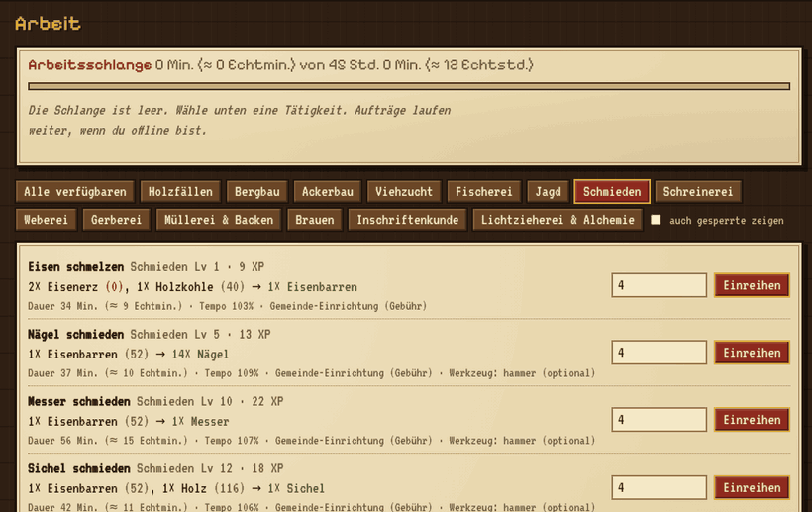812x512 pixels.
Task: Click the active Schmieden tab
Action: pos(612,192)
